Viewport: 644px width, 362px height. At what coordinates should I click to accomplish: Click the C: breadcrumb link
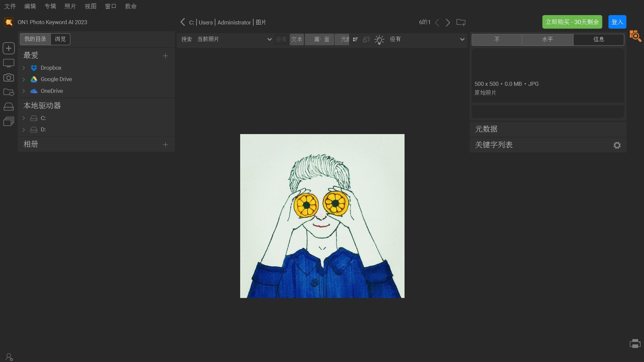click(x=192, y=22)
